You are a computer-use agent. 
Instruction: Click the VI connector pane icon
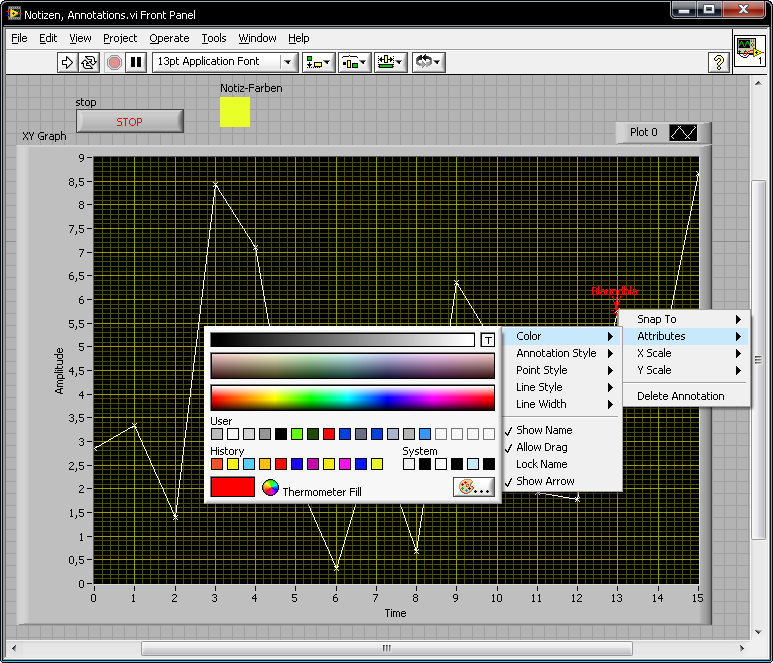(x=749, y=52)
